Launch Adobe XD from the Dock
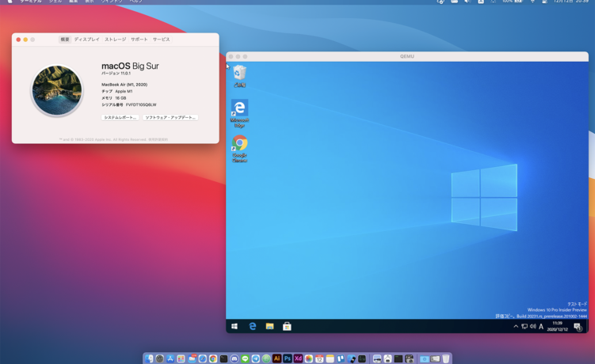 pyautogui.click(x=298, y=358)
